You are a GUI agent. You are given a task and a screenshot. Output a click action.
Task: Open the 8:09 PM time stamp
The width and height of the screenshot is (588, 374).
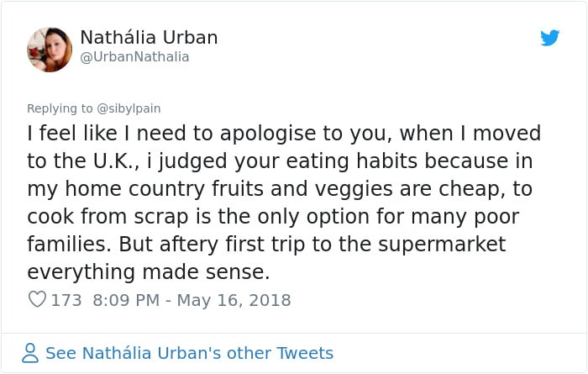[x=126, y=300]
